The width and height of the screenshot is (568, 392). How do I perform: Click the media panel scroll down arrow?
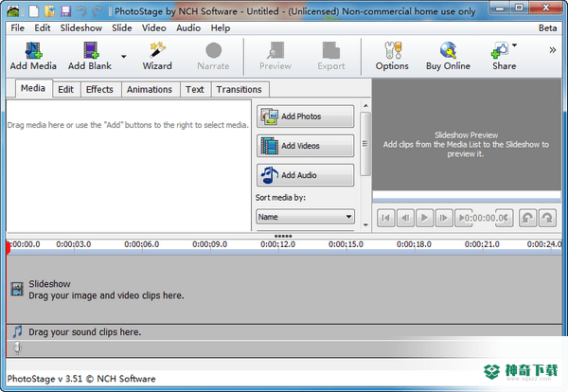tap(365, 225)
